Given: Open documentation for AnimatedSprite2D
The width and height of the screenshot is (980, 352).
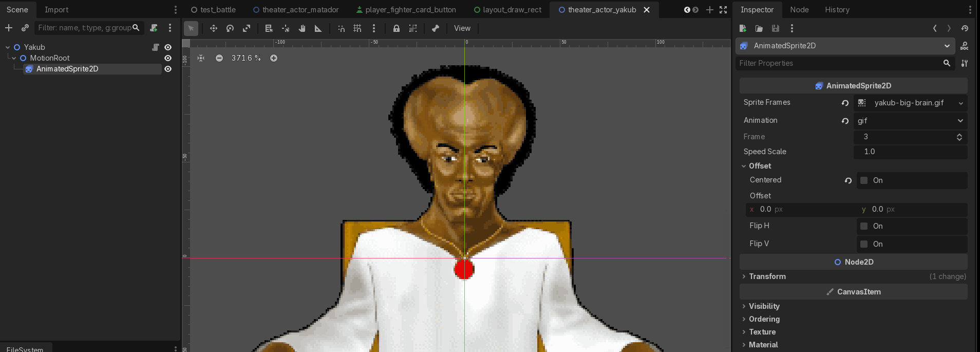Looking at the screenshot, I should (965, 46).
